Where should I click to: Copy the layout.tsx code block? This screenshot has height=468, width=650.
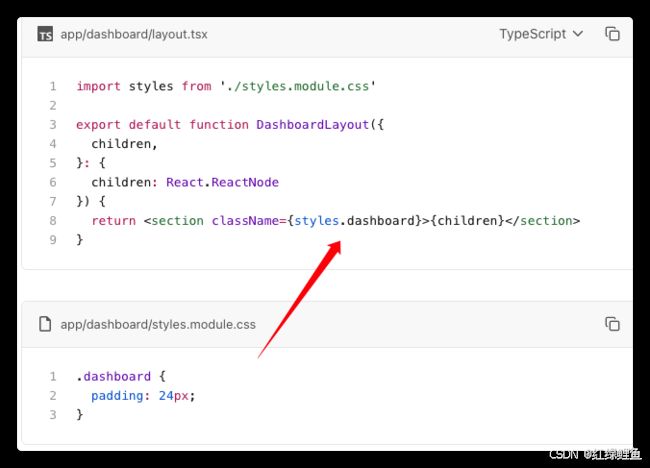(x=612, y=34)
